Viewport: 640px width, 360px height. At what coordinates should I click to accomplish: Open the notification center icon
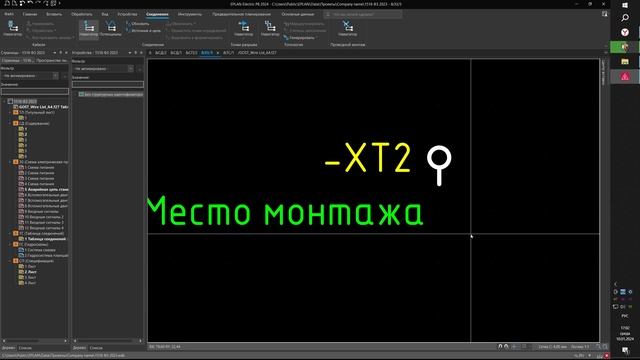click(x=625, y=350)
